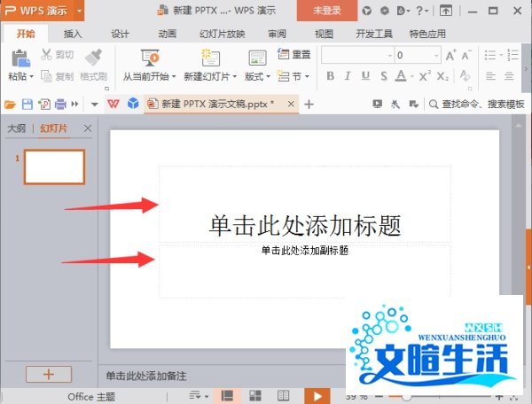Click the zoom slider handle
The image size is (532, 404).
405,397
